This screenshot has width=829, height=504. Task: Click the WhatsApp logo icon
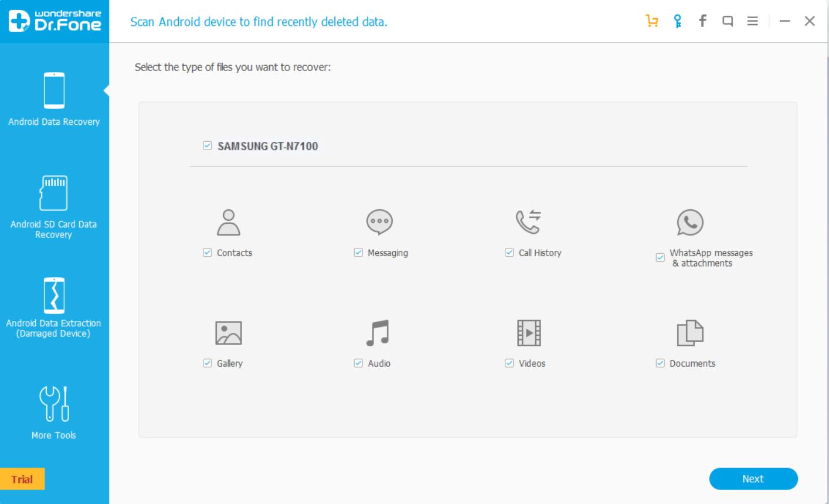click(x=690, y=223)
